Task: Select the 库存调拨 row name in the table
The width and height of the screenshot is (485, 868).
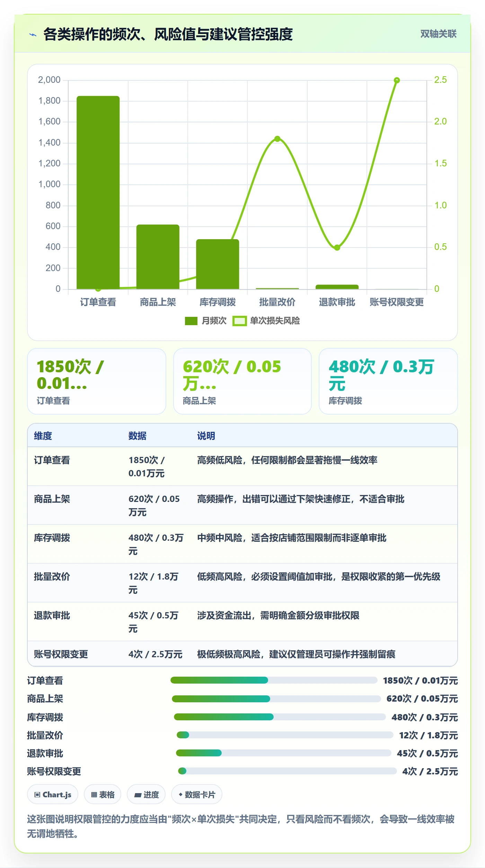Action: click(x=52, y=538)
